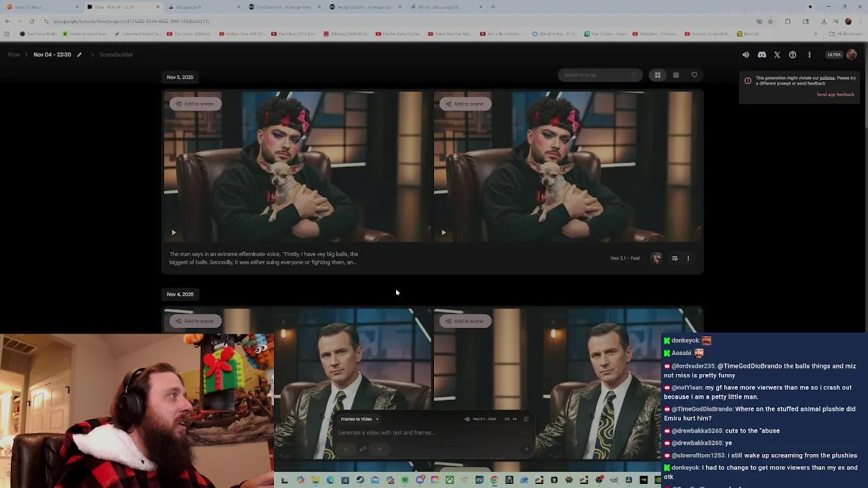Open the Electric Daisy bookmark
Image resolution: width=868 pixels, height=488 pixels.
click(x=400, y=33)
